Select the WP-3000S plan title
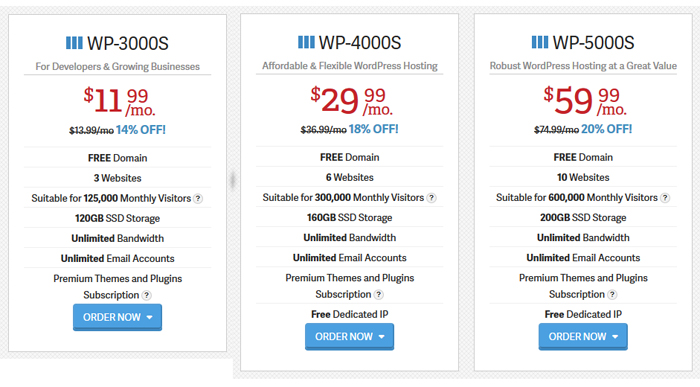The width and height of the screenshot is (700, 387). tap(128, 44)
